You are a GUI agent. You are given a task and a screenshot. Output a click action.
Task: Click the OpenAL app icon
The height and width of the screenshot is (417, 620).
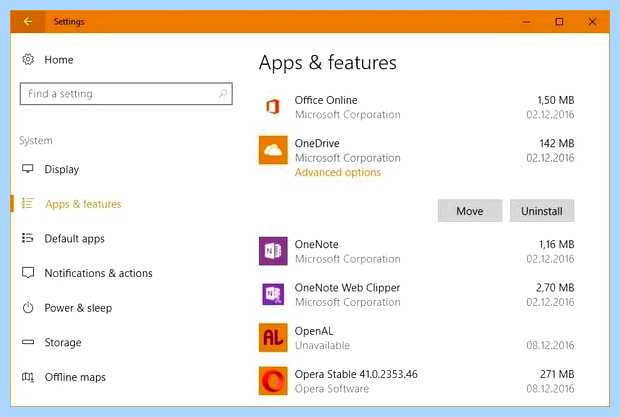tap(273, 338)
